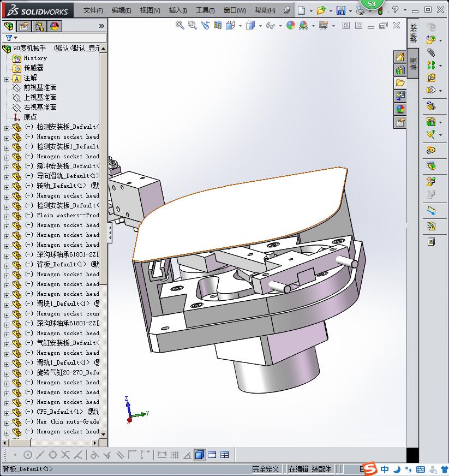This screenshot has height=476, width=449.
Task: Click the Linear Component Pattern icon
Action: (x=431, y=65)
